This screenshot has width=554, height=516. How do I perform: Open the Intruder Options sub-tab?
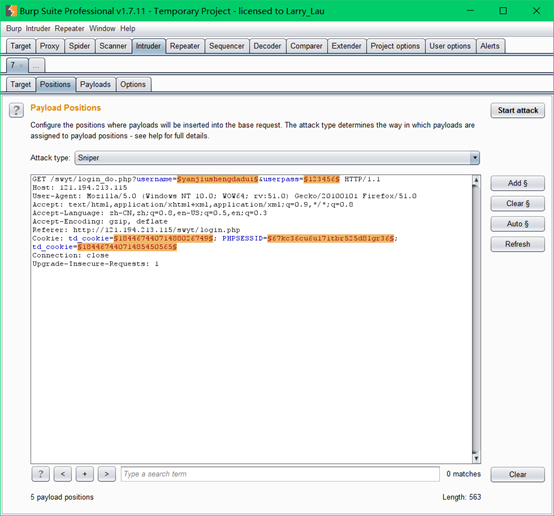pyautogui.click(x=133, y=84)
